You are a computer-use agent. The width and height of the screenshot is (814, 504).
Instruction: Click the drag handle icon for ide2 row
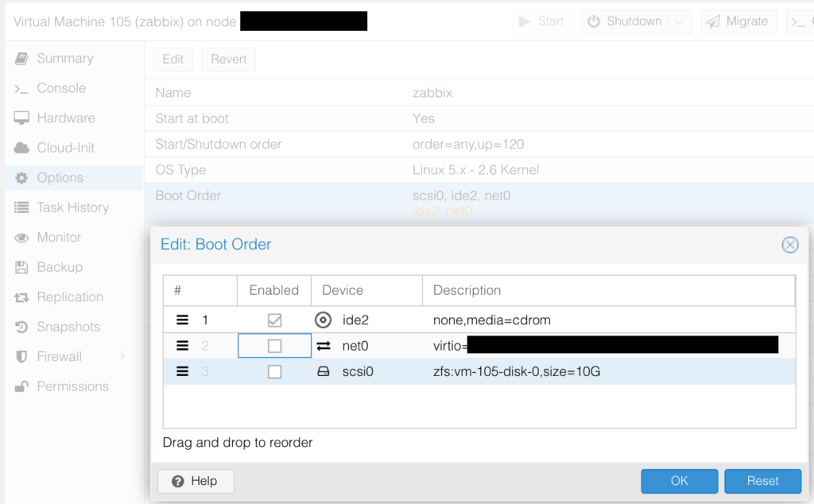182,320
